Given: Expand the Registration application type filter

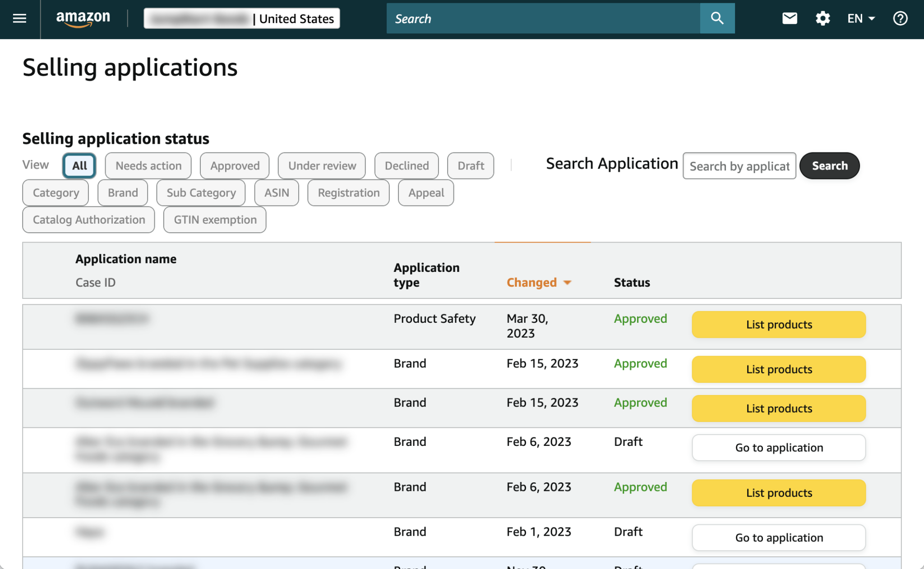Looking at the screenshot, I should click(348, 193).
